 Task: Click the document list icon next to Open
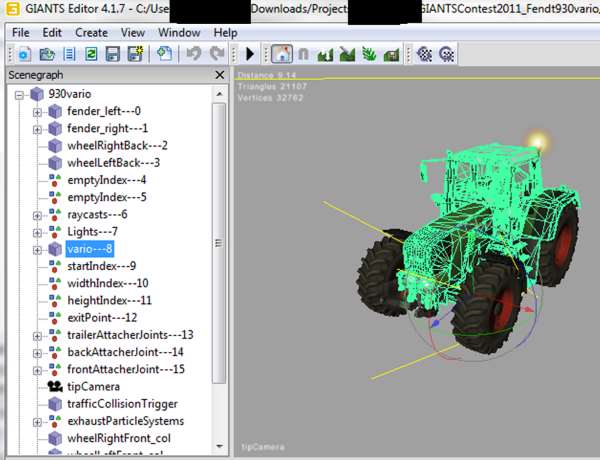(x=69, y=54)
